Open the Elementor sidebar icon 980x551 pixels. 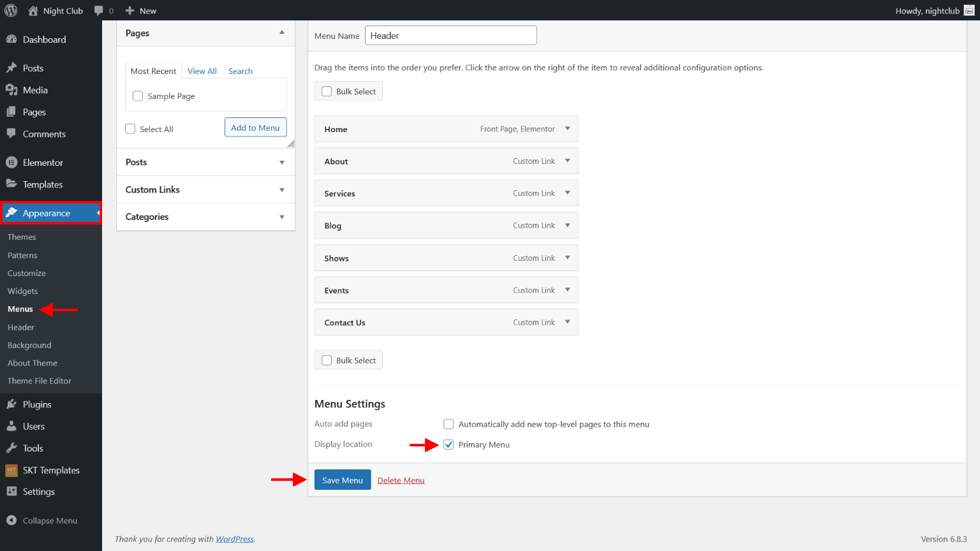point(11,163)
